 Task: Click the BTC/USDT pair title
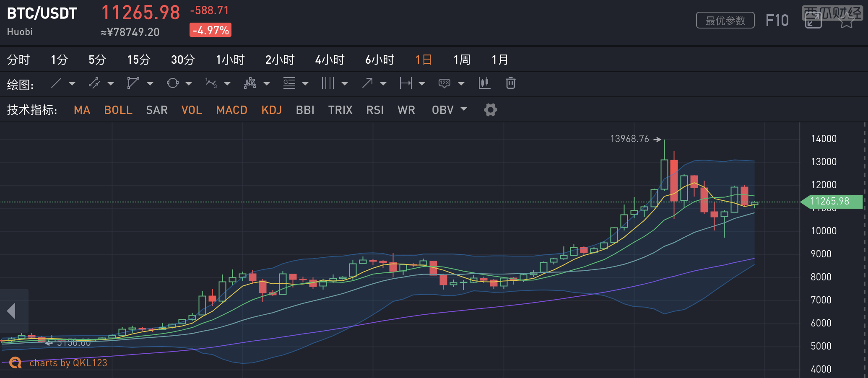pyautogui.click(x=42, y=13)
